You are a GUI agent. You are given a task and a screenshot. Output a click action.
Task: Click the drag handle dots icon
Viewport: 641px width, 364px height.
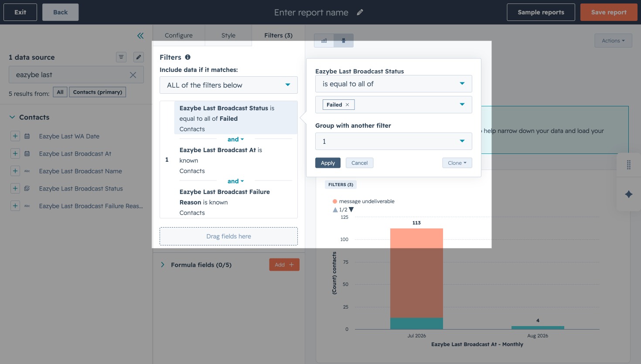click(629, 165)
